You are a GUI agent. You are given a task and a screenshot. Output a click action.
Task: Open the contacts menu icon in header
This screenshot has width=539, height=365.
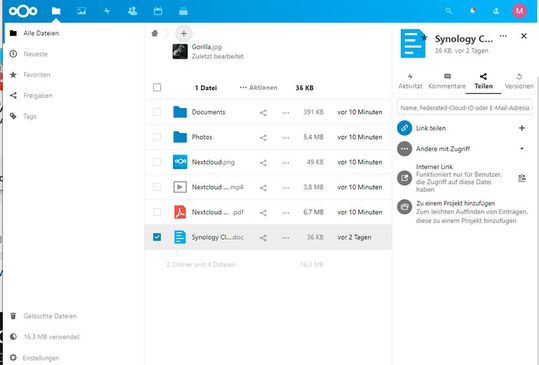(496, 11)
